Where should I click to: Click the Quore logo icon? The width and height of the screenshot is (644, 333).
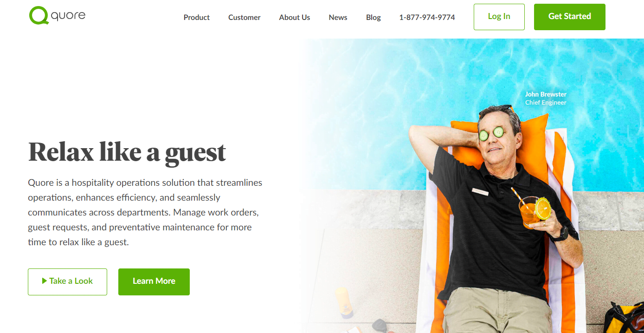(x=39, y=15)
